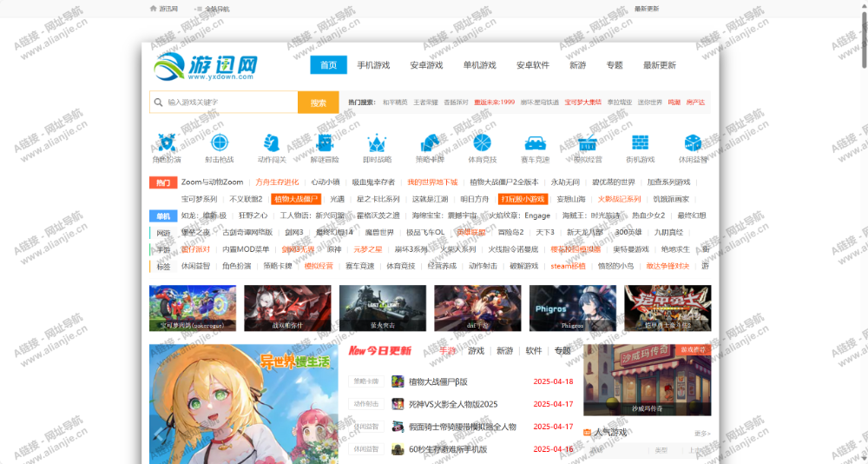Viewport: 868px width, 464px height.
Task: Open the 手机游戏 navigation tab
Action: point(373,65)
